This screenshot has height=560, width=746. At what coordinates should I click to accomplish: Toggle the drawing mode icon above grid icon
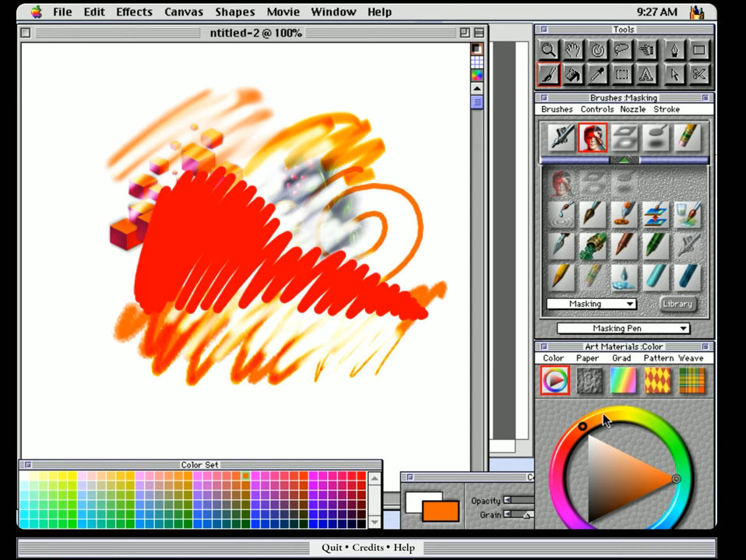pos(477,49)
